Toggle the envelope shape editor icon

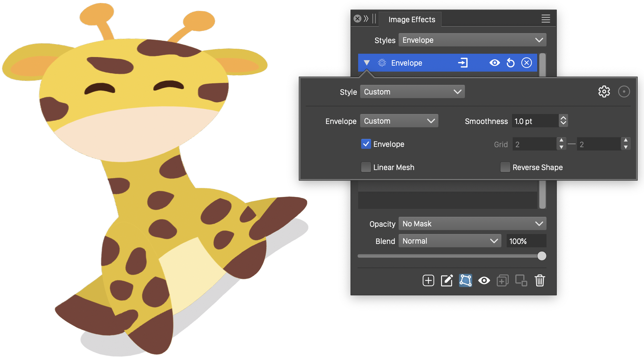465,280
